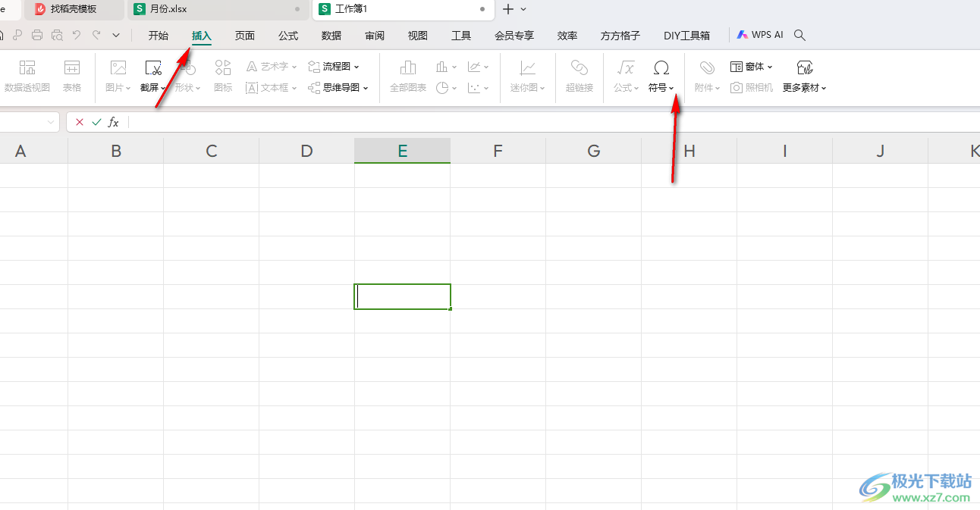This screenshot has height=510, width=980.
Task: Open the 效率 ribbon tab
Action: point(567,36)
